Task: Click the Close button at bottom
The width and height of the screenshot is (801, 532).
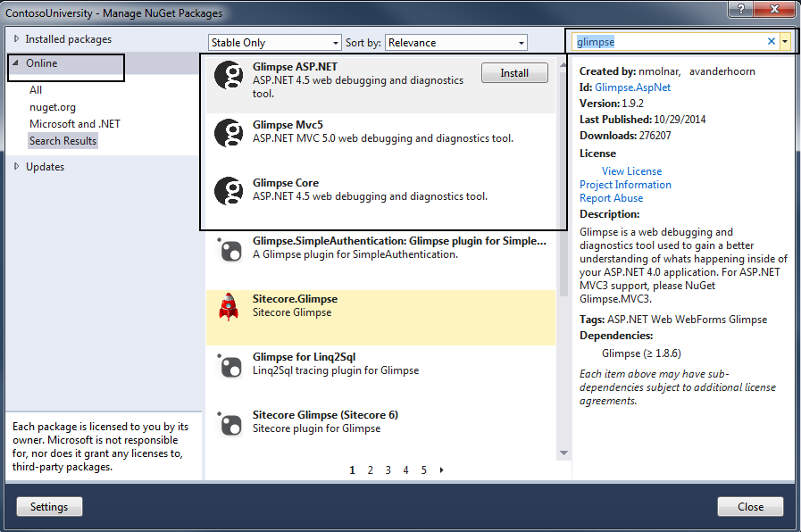Action: (x=750, y=506)
